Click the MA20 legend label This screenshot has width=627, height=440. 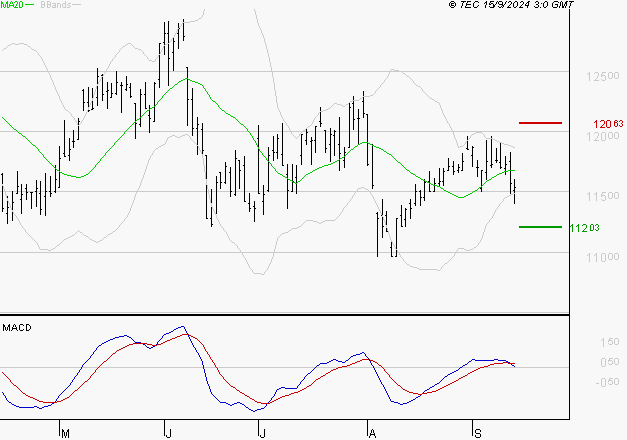coord(12,4)
